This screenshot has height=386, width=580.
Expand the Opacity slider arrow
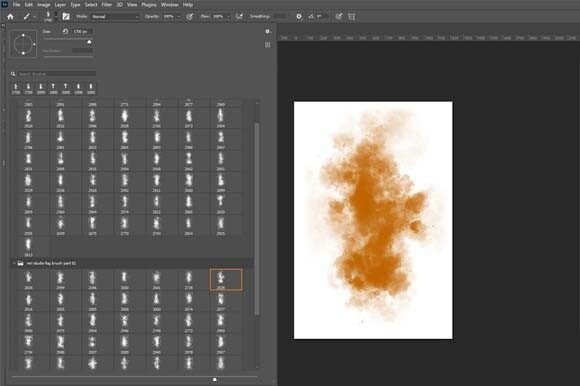(x=179, y=17)
